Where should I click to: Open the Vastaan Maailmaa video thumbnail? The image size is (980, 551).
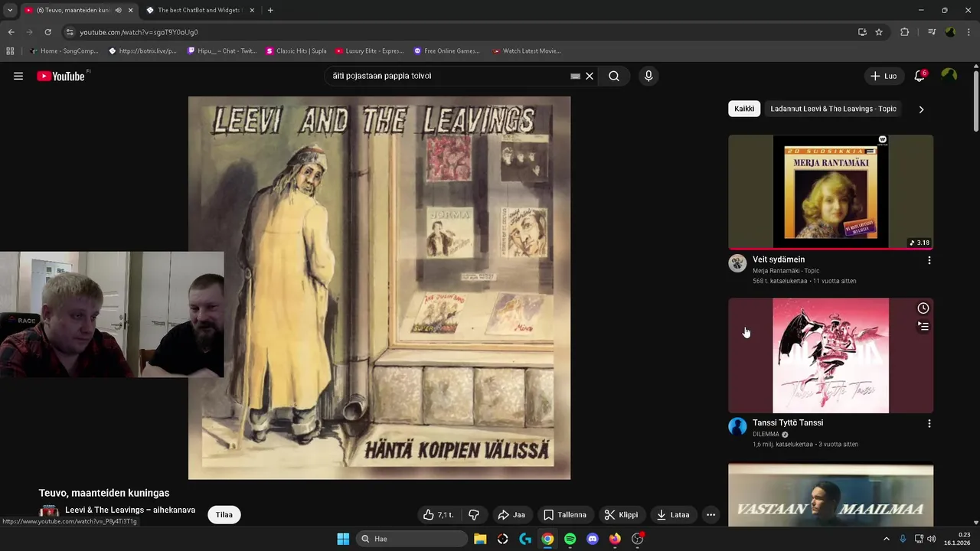(x=831, y=494)
